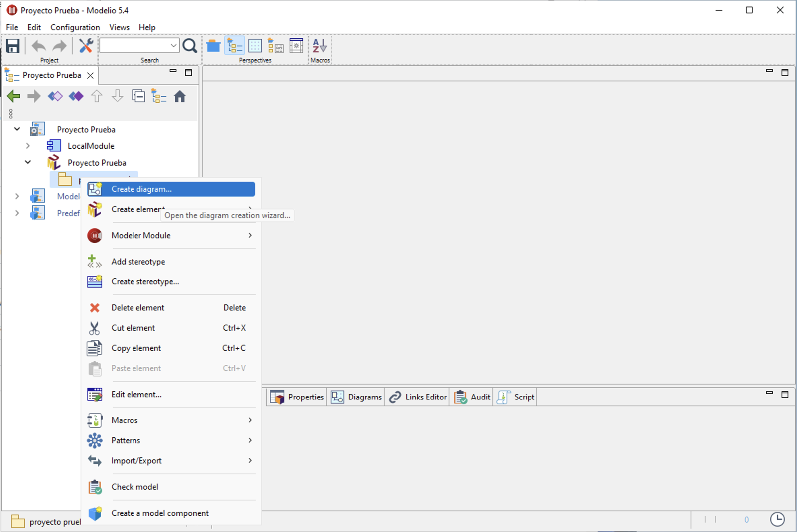
Task: Click into the search input field
Action: pos(134,46)
